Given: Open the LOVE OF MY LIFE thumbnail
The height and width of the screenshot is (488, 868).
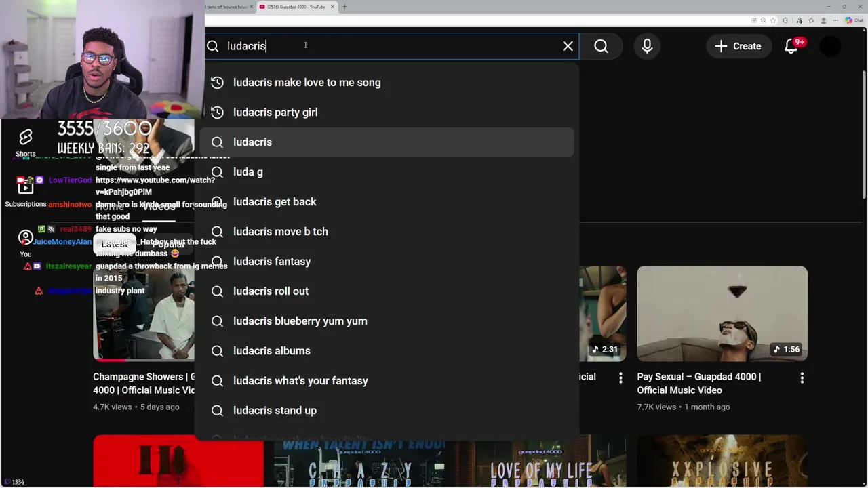Looking at the screenshot, I should point(541,461).
